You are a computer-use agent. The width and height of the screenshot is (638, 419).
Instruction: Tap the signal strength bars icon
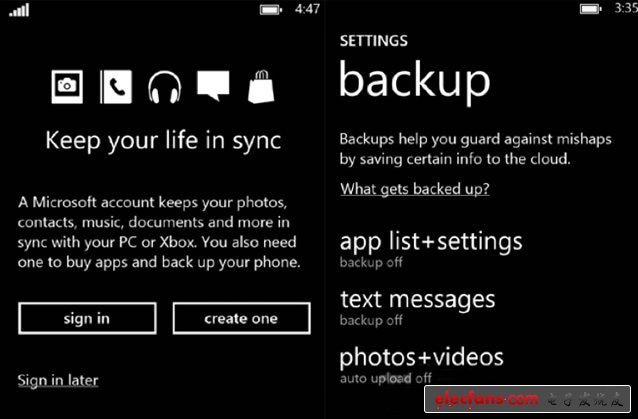19,10
